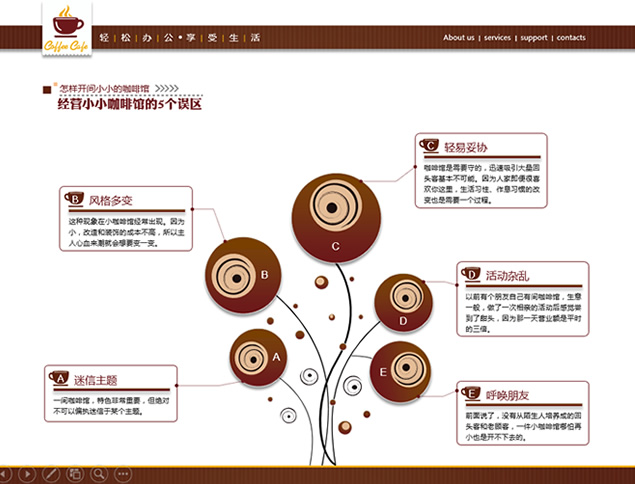The width and height of the screenshot is (635, 484).
Task: Select the heading 轻易妥协
Action: click(x=466, y=147)
